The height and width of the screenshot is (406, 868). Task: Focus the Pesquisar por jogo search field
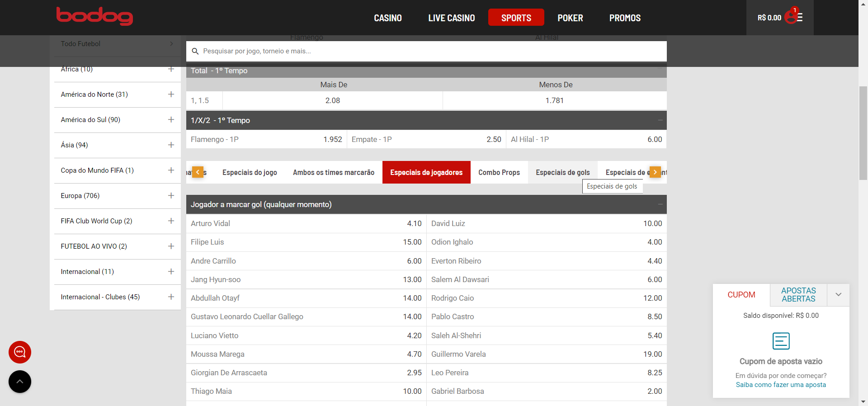point(426,52)
